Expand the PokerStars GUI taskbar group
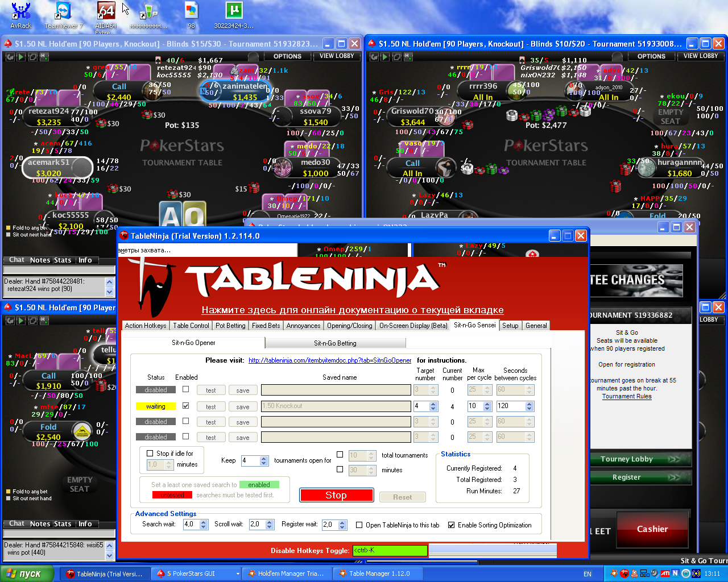This screenshot has height=582, width=728. (238, 574)
